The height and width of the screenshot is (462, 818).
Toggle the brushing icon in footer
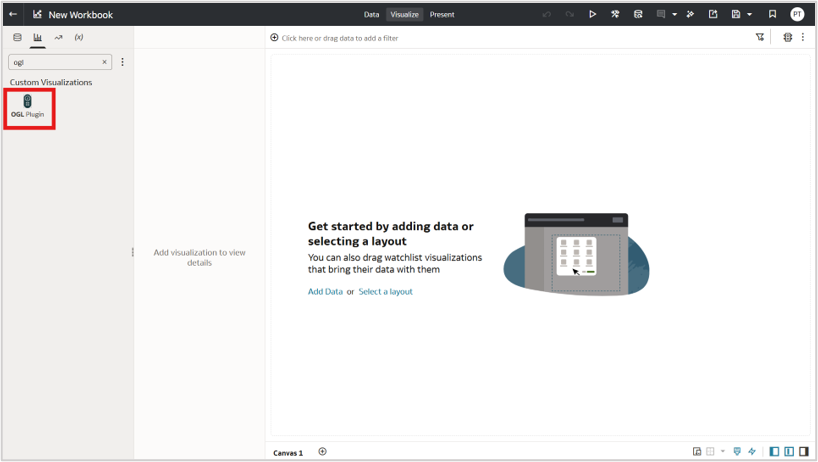pos(737,452)
